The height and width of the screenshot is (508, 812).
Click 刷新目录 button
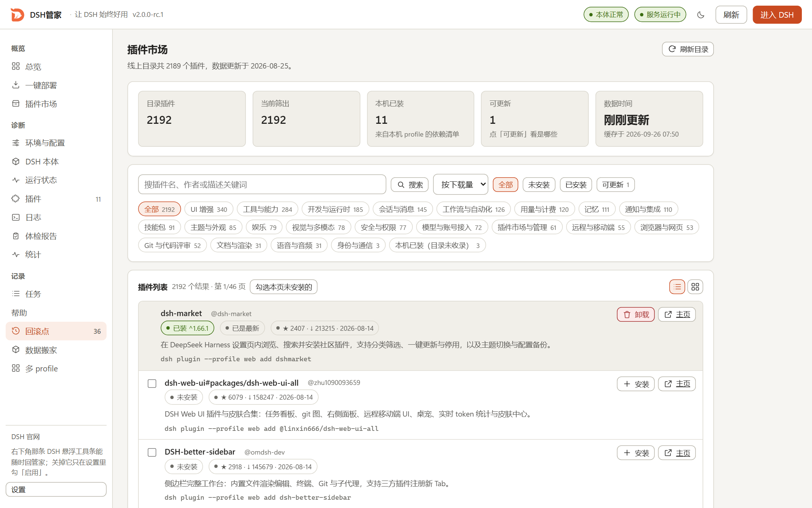[688, 49]
